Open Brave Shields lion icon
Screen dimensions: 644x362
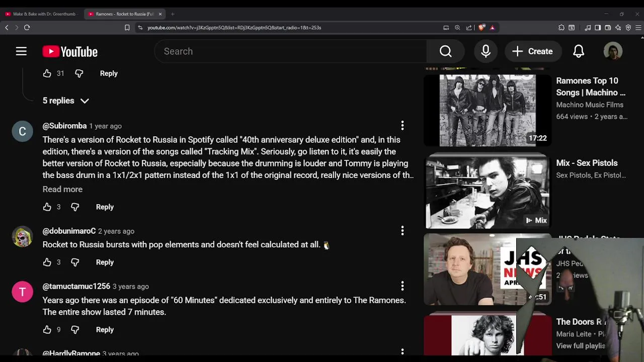click(481, 28)
